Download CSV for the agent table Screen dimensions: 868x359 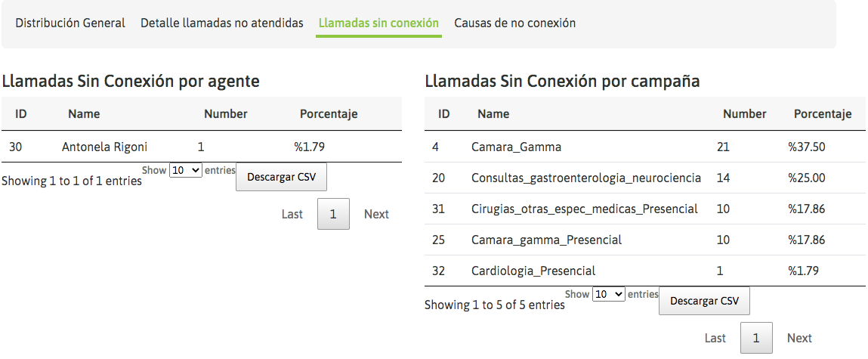click(x=281, y=177)
